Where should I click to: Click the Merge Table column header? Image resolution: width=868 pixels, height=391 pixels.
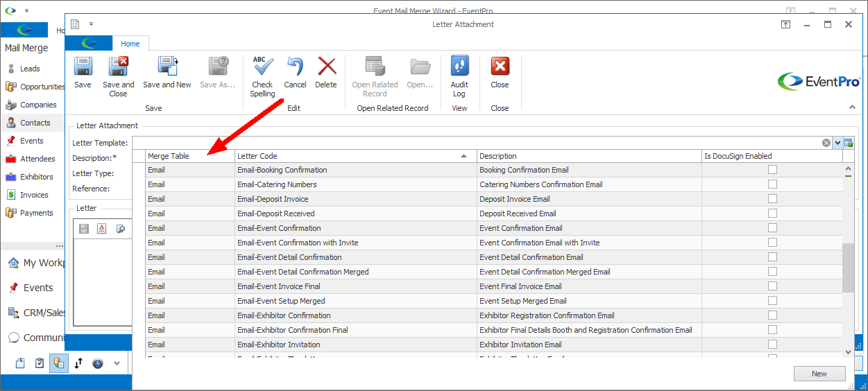click(x=189, y=156)
